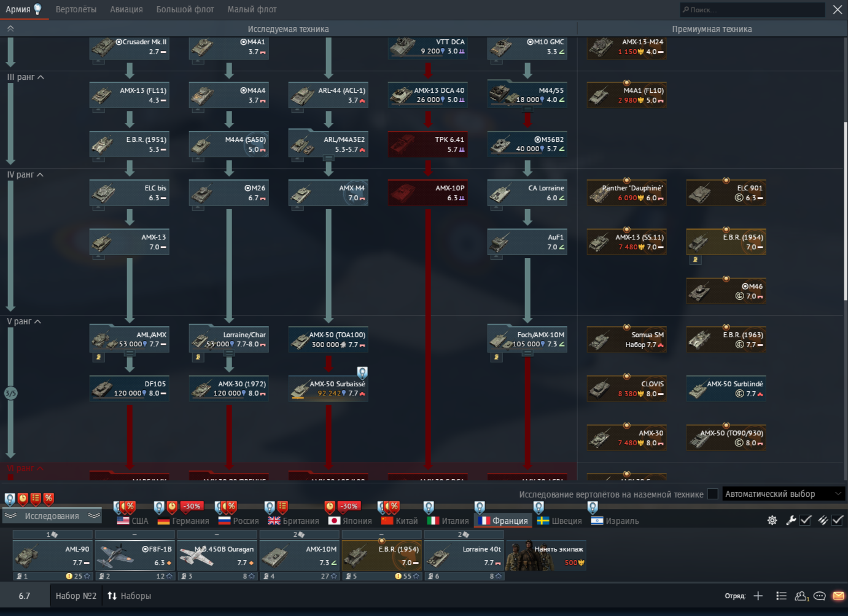Select the AuF1 vehicle card
The image size is (848, 616).
point(527,242)
